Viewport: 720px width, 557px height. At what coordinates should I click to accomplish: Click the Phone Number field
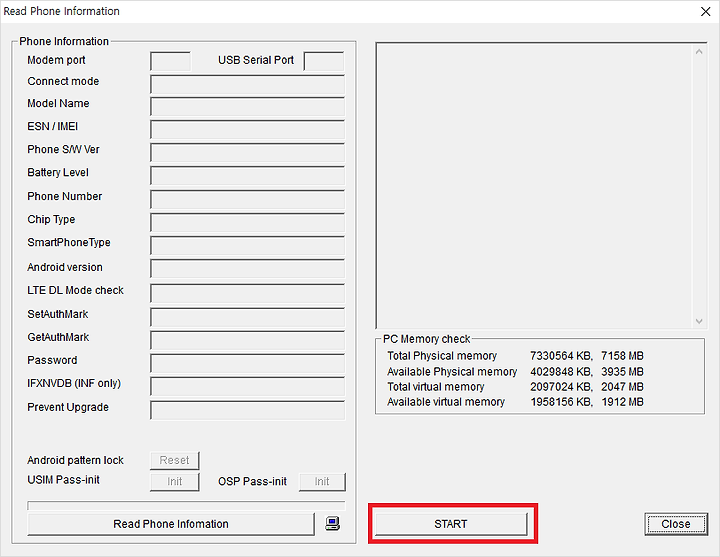[x=248, y=199]
